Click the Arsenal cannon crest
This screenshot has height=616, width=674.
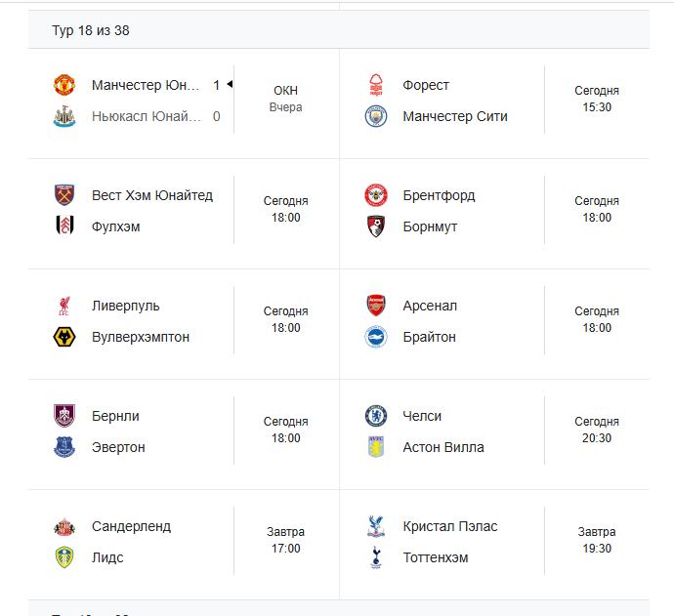[376, 306]
